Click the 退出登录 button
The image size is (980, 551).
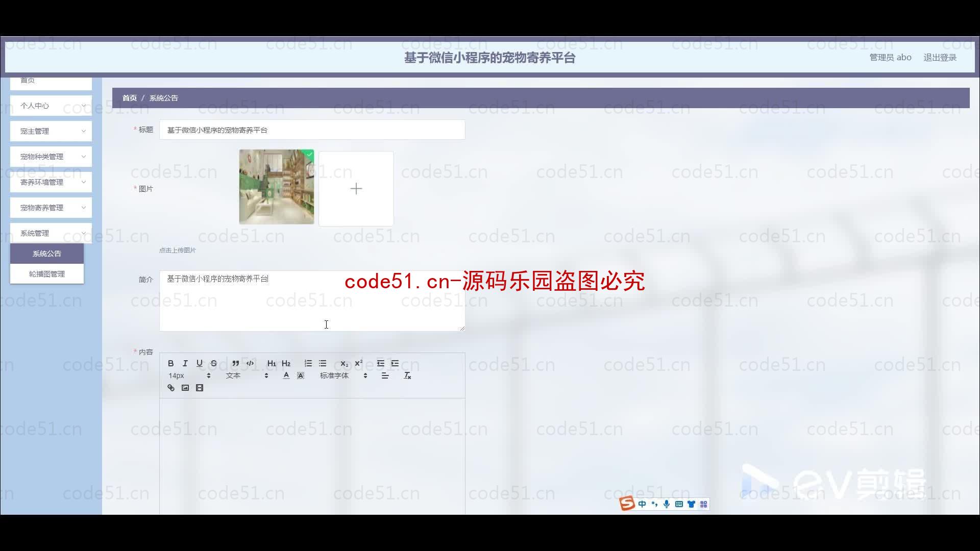[940, 57]
